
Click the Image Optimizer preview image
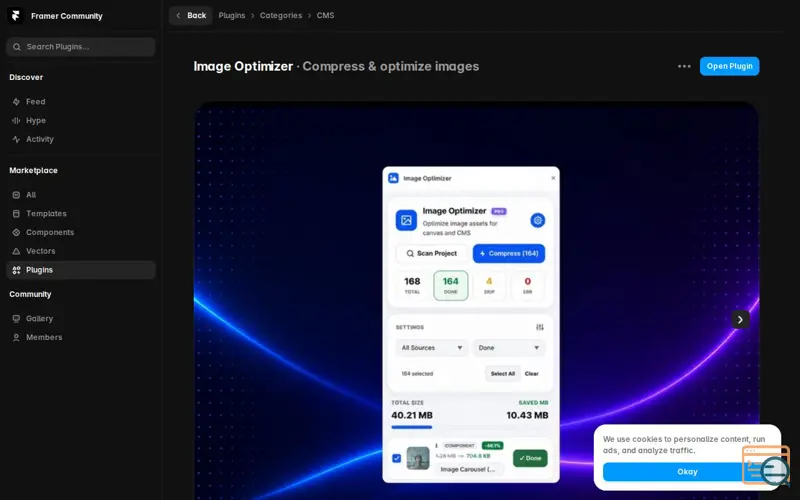tap(476, 301)
